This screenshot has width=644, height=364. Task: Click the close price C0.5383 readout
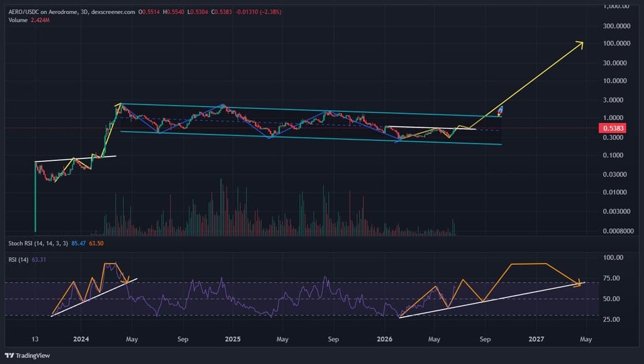pos(222,12)
